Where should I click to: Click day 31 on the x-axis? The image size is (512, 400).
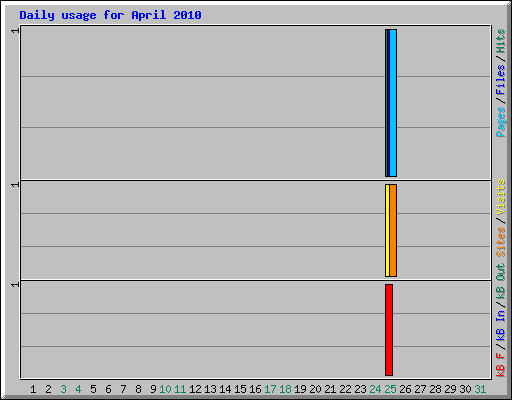click(480, 389)
